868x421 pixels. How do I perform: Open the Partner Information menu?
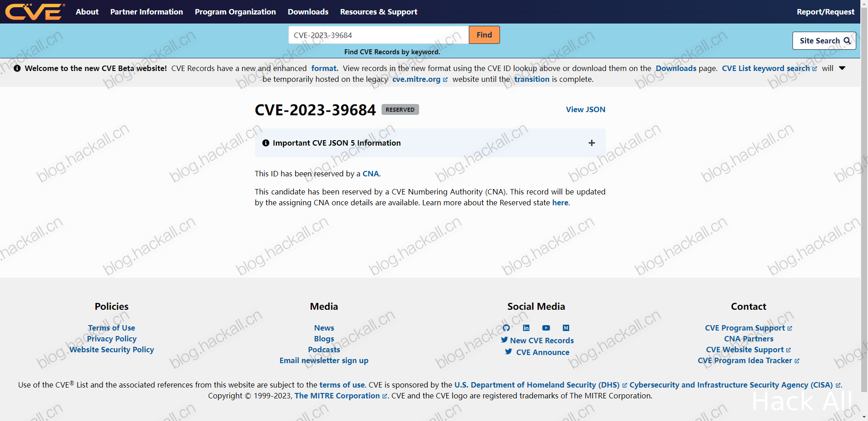tap(146, 12)
